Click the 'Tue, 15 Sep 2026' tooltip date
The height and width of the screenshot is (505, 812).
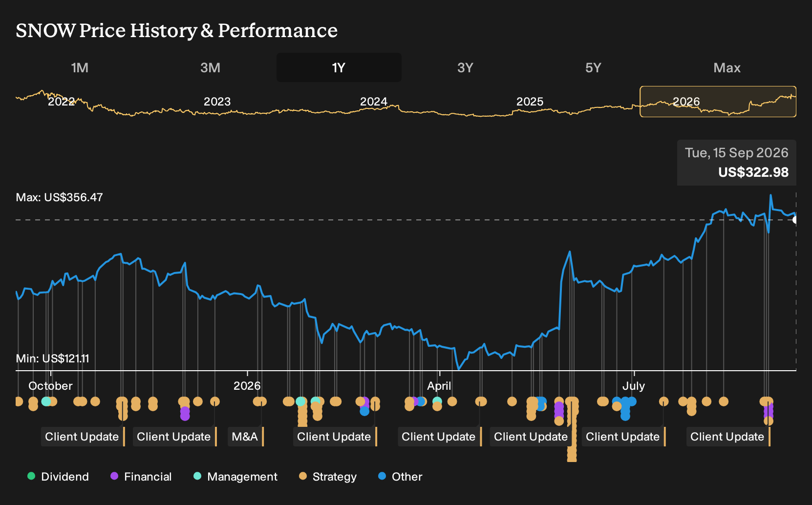click(737, 153)
